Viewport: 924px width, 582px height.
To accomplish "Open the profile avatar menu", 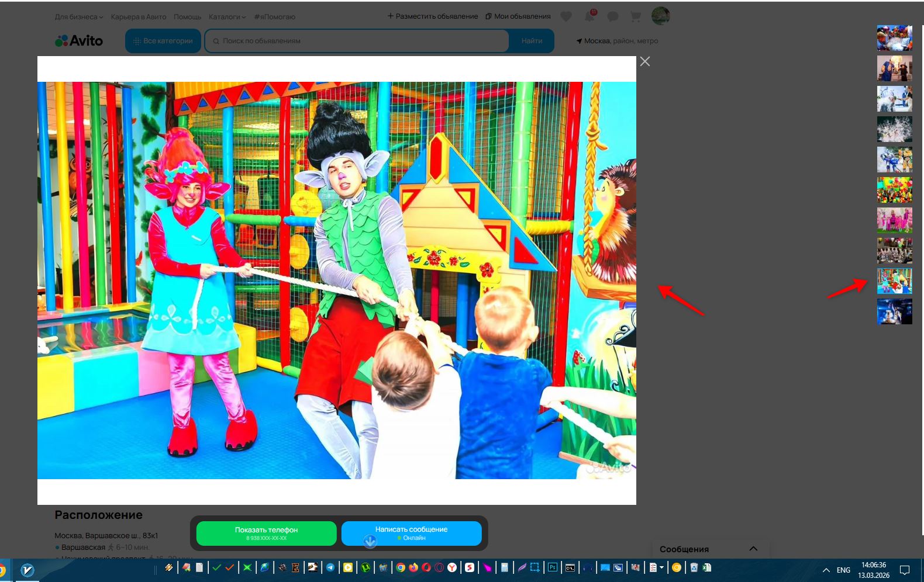I will coord(661,16).
